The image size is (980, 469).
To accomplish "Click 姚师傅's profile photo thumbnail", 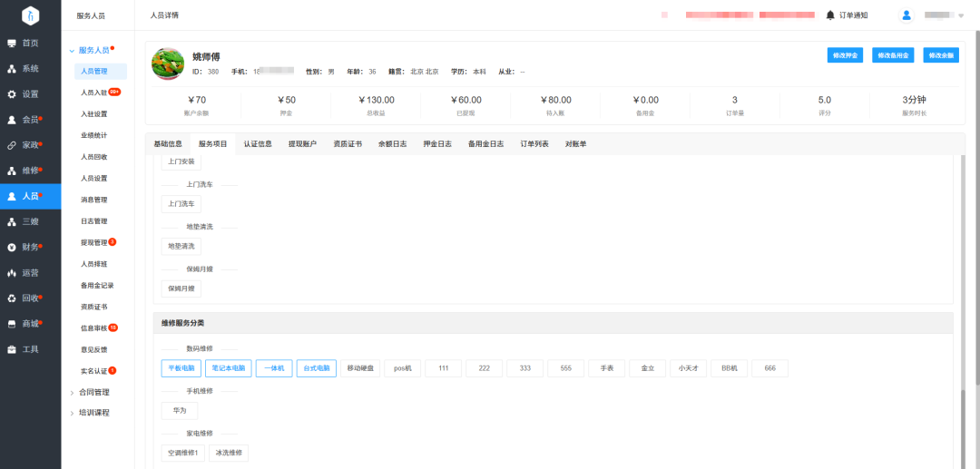I will [x=168, y=64].
